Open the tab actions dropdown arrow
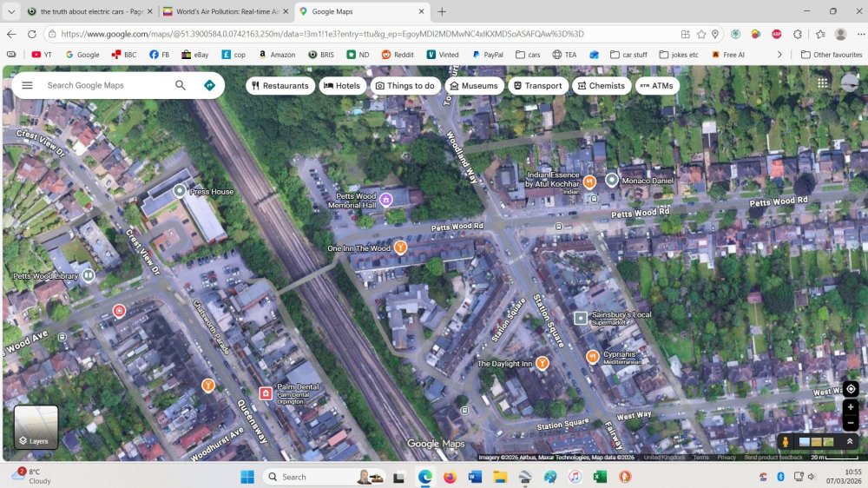Screen dimensions: 868x488 [11, 11]
